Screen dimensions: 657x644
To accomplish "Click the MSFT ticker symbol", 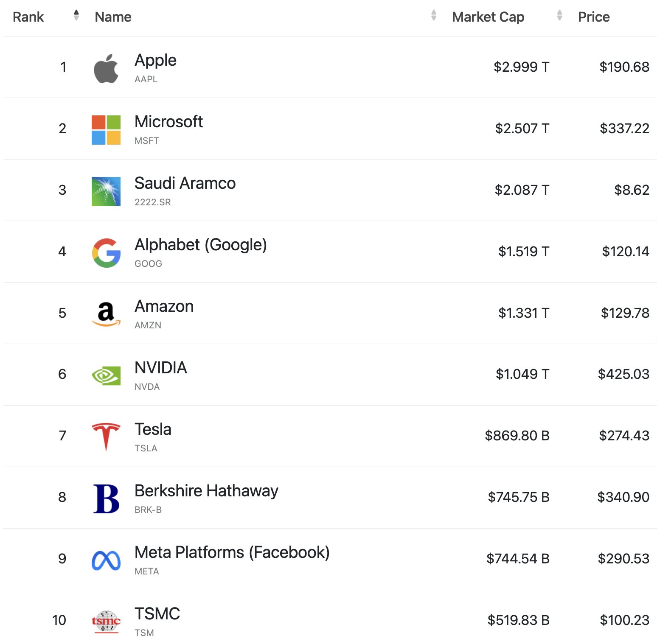I will point(147,141).
